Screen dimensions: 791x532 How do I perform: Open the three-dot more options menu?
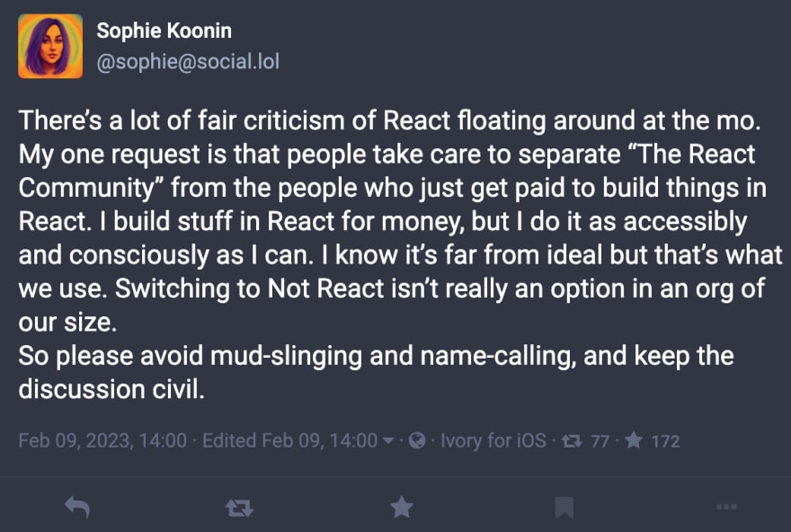coord(726,507)
